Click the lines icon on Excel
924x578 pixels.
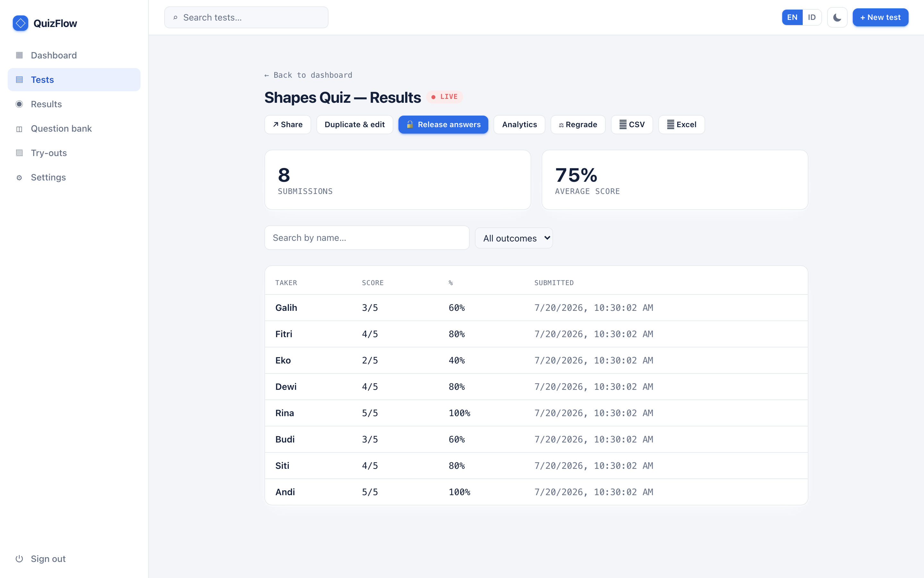671,125
